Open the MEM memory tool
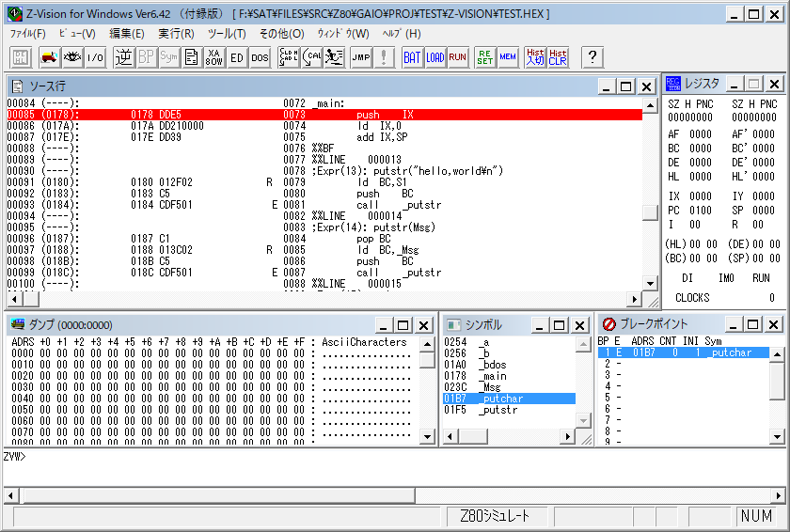Image resolution: width=790 pixels, height=532 pixels. coord(508,57)
